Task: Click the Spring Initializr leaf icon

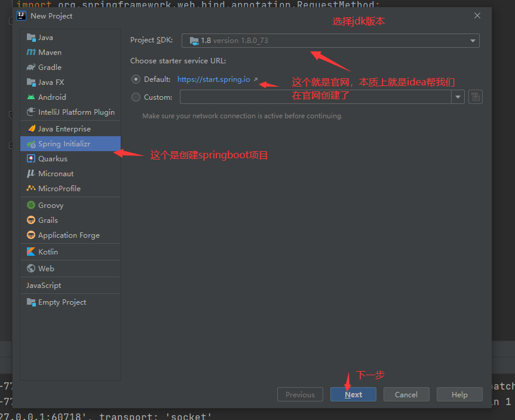Action: [31, 144]
